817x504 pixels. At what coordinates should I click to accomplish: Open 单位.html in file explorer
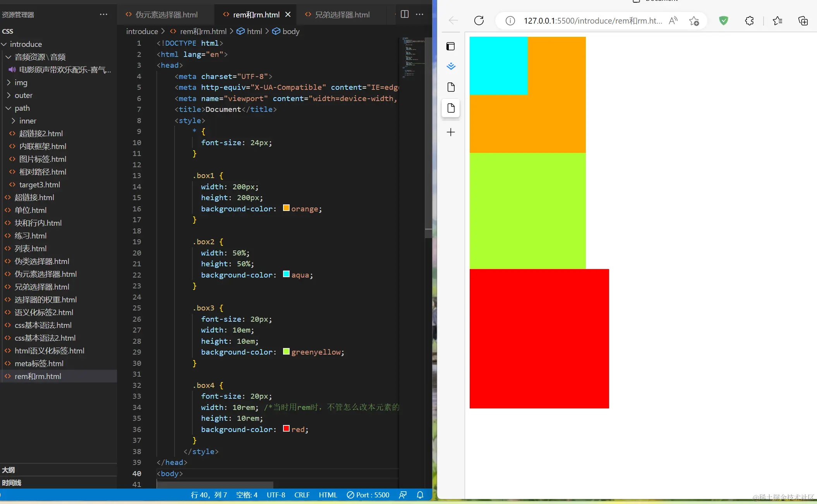pyautogui.click(x=30, y=210)
